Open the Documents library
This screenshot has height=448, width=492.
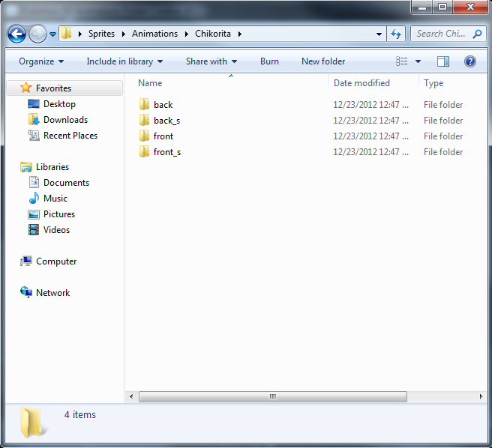(x=66, y=183)
